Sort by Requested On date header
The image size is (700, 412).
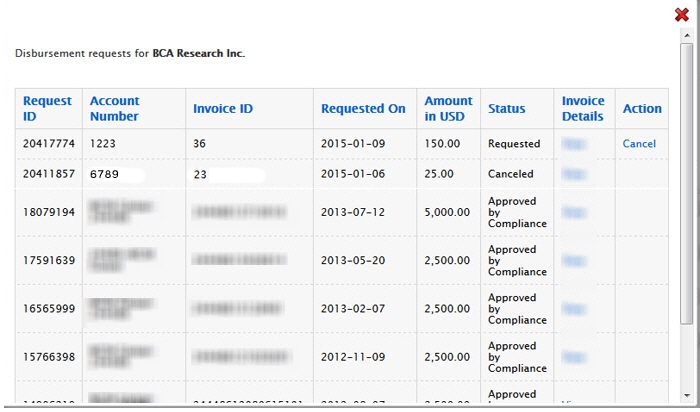click(363, 108)
